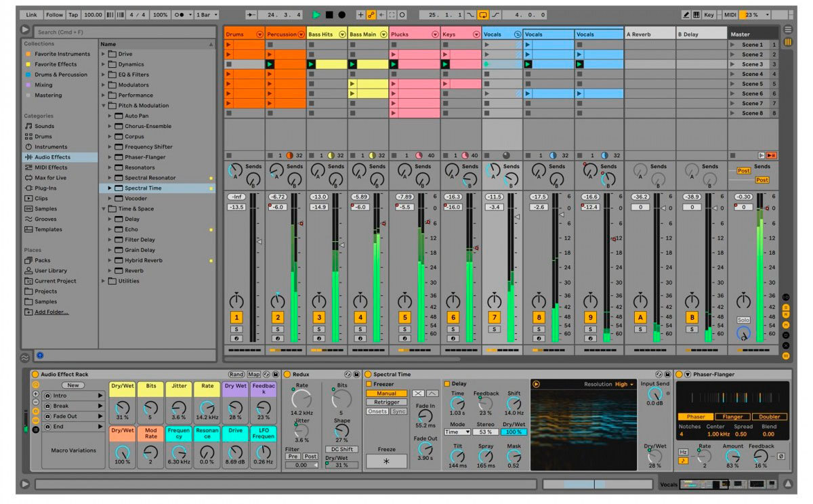Screen dimensions: 813x504
Task: Enable the Delay section in Spectral Time
Action: (x=446, y=383)
